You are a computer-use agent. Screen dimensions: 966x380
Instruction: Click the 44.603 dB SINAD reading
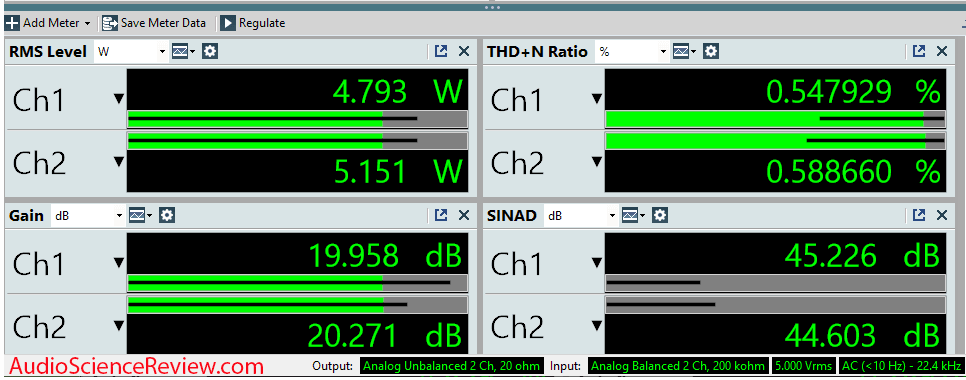(x=862, y=336)
